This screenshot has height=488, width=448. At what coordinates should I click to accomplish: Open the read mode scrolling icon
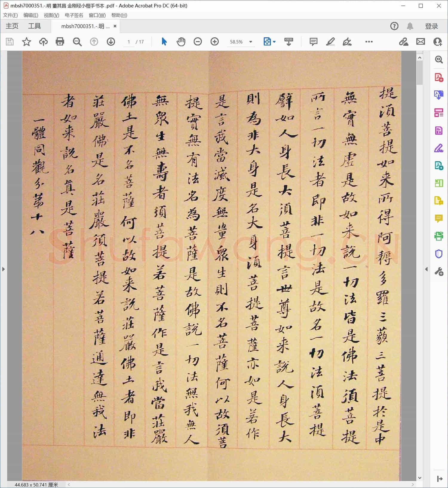[x=289, y=42]
